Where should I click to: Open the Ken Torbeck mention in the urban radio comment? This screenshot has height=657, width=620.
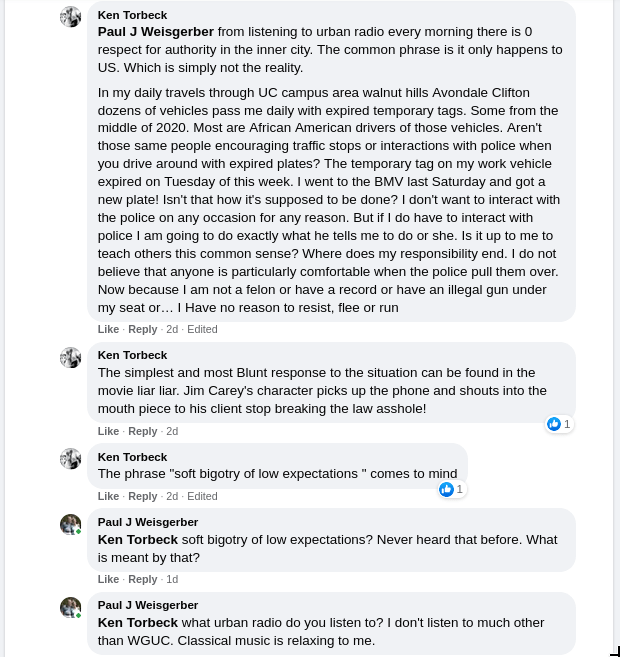[x=137, y=622]
